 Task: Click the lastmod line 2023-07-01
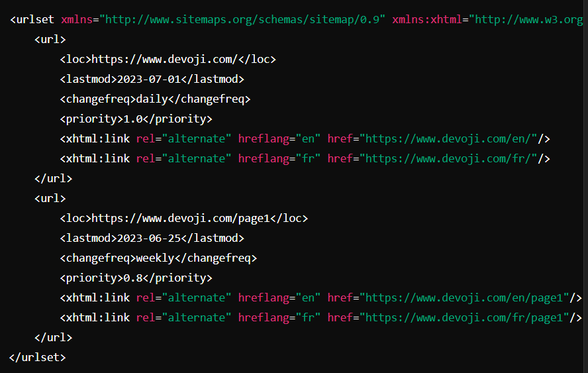tap(152, 80)
